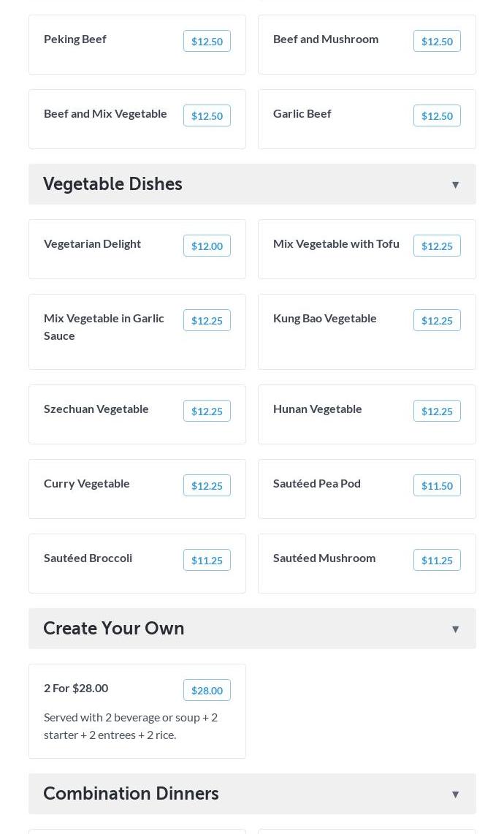The width and height of the screenshot is (504, 834).
Task: Collapse the Create Your Own section arrow
Action: [x=455, y=629]
